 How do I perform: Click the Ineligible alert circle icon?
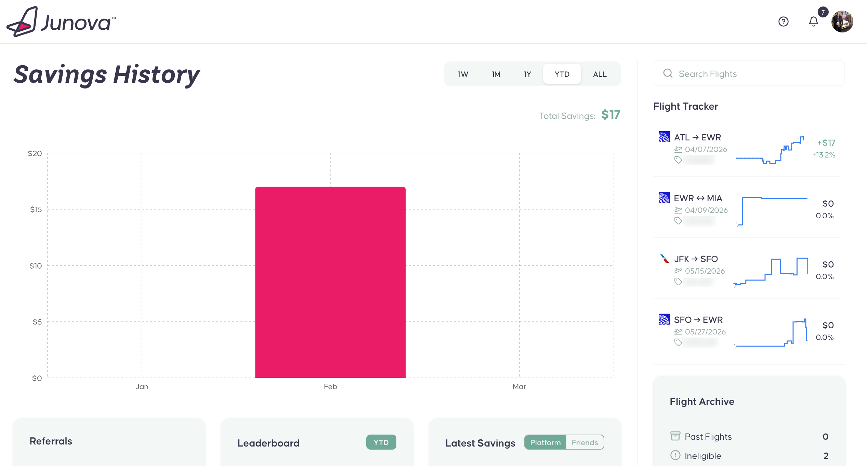point(675,455)
